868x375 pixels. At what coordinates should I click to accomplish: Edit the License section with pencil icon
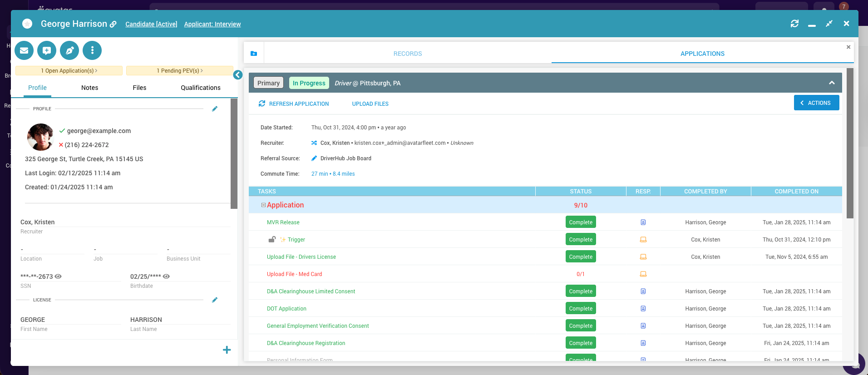(x=215, y=300)
